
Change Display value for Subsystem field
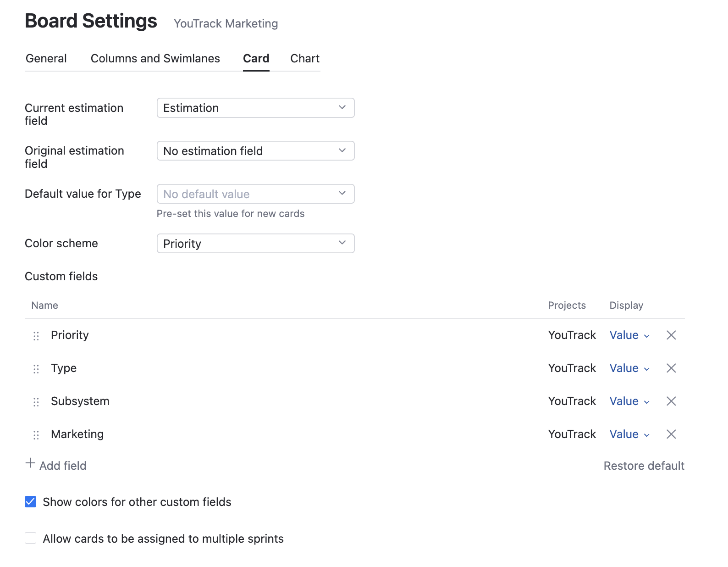pos(629,401)
